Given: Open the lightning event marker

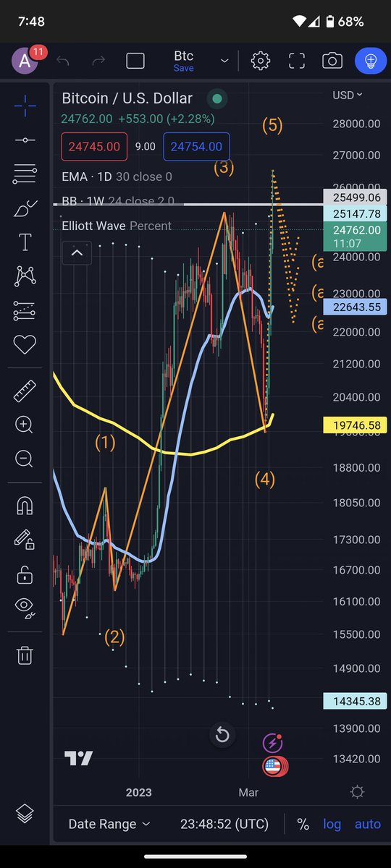Looking at the screenshot, I should pos(272,743).
